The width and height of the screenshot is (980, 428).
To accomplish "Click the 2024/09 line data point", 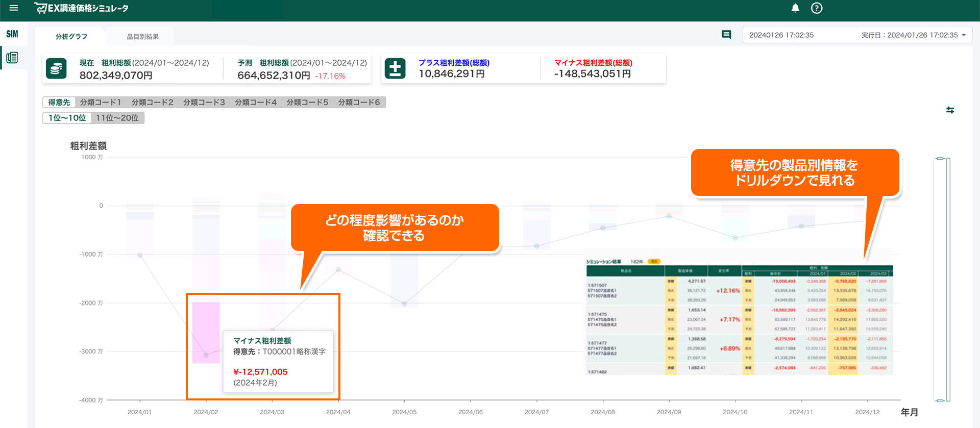I will click(669, 216).
